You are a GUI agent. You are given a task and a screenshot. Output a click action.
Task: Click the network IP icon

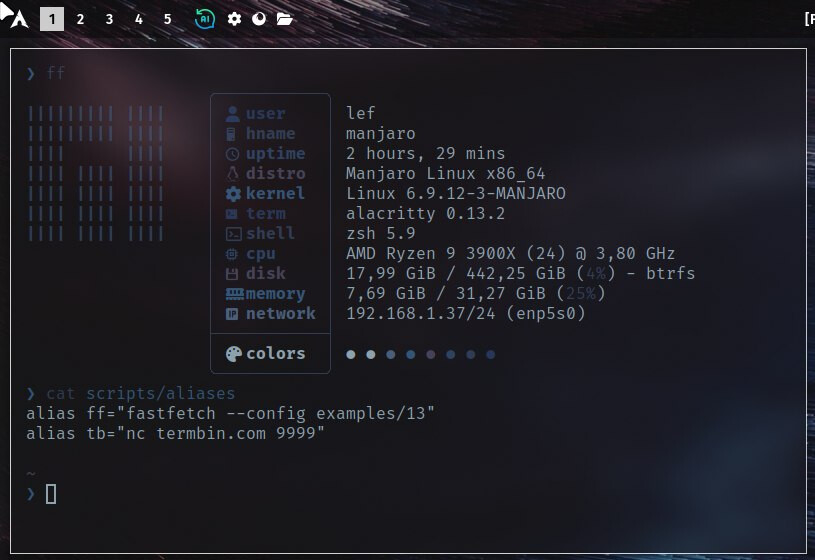pyautogui.click(x=232, y=314)
